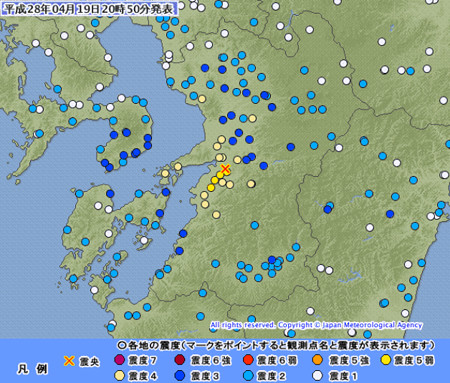Select the 震度7 magenta legend circle
The height and width of the screenshot is (383, 450).
(119, 360)
